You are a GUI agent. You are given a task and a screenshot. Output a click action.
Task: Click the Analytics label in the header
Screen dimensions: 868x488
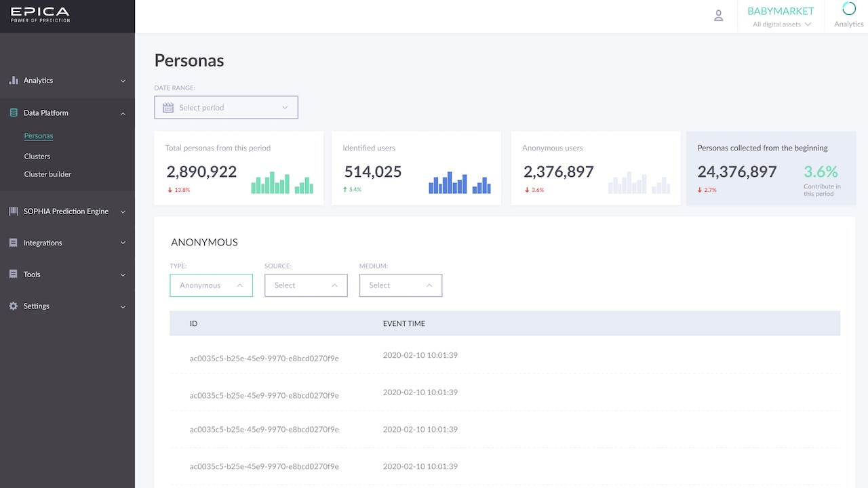[849, 24]
